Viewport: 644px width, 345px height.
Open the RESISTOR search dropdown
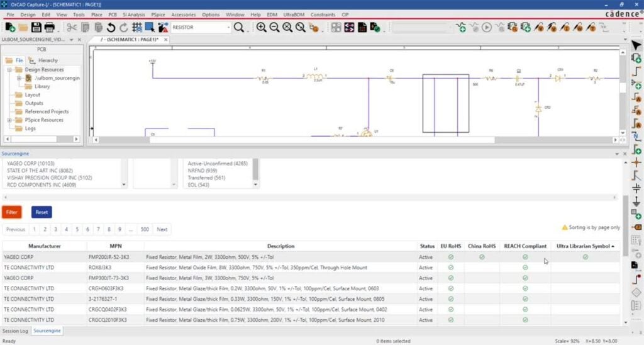tap(228, 28)
